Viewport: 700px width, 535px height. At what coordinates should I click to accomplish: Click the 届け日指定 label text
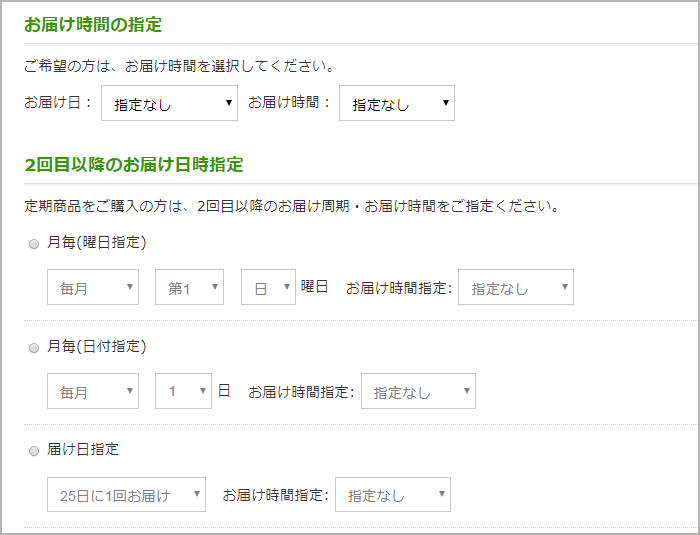click(83, 449)
